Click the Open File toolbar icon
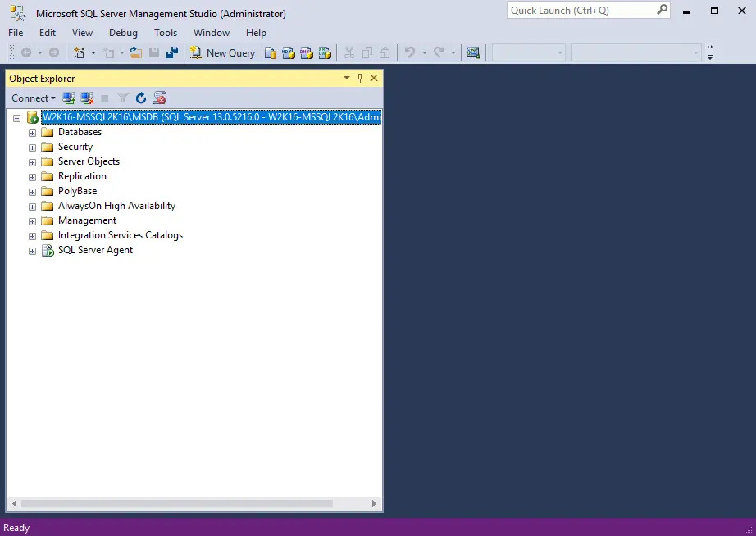The image size is (756, 536). 136,52
